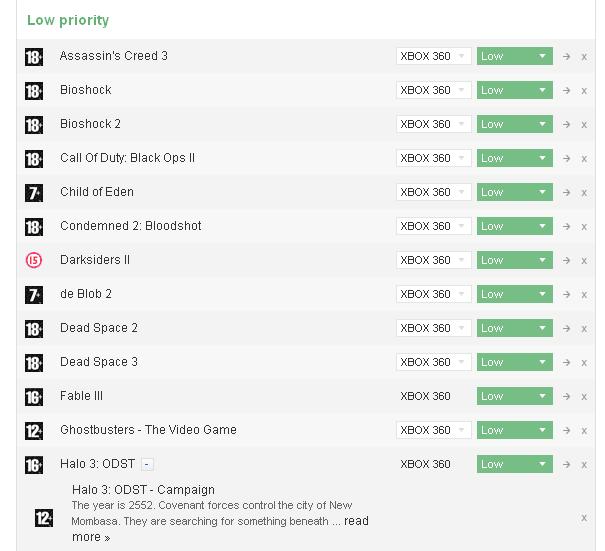The height and width of the screenshot is (551, 605).
Task: Click the arrow icon on Child of Eden row
Action: [566, 193]
